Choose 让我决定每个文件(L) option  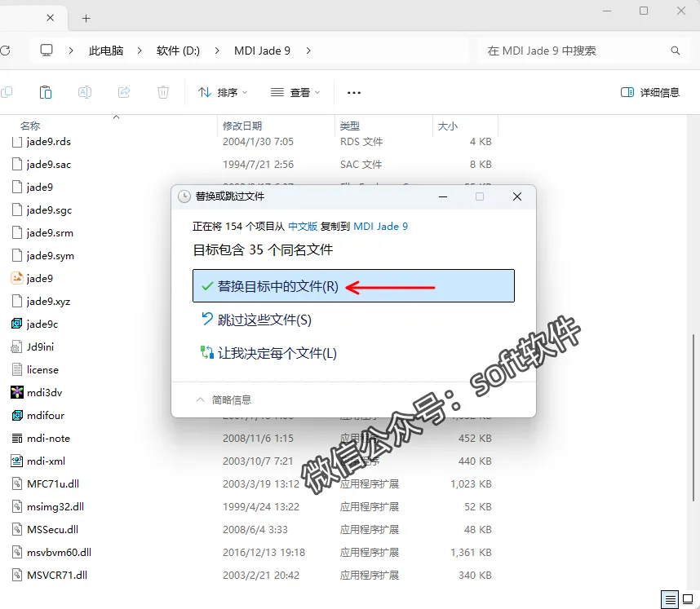pos(268,353)
